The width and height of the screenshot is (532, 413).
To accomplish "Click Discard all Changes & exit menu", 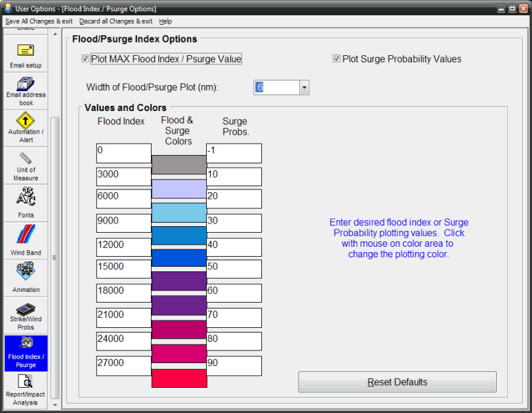I will tap(116, 21).
